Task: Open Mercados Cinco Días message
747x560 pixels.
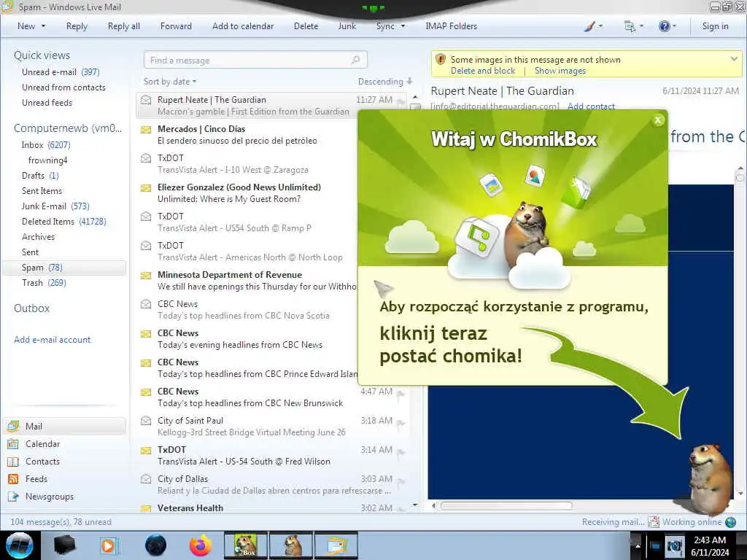Action: (248, 135)
